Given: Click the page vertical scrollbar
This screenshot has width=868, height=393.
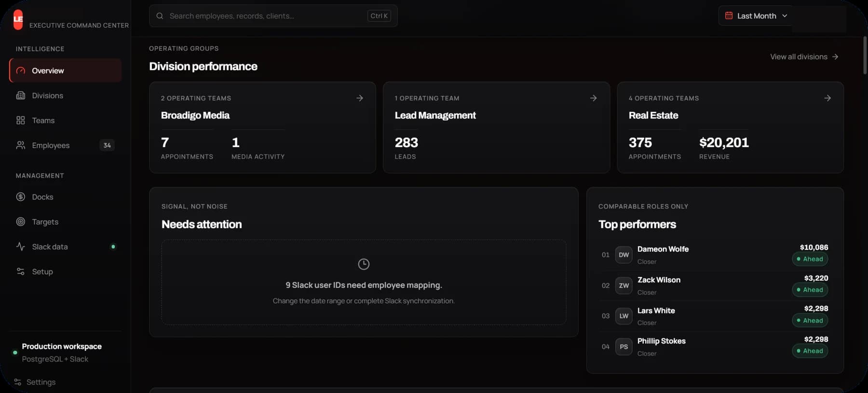Looking at the screenshot, I should tap(865, 55).
